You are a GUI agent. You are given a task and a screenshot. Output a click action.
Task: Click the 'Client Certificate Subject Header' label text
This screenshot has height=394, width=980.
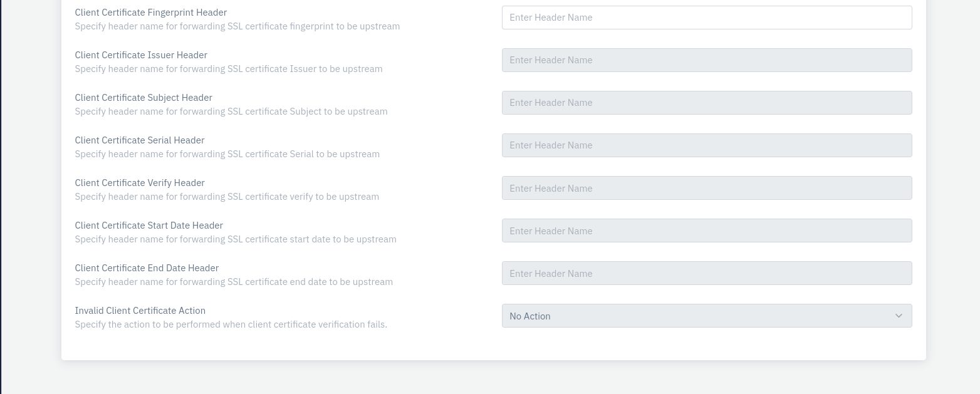tap(143, 98)
